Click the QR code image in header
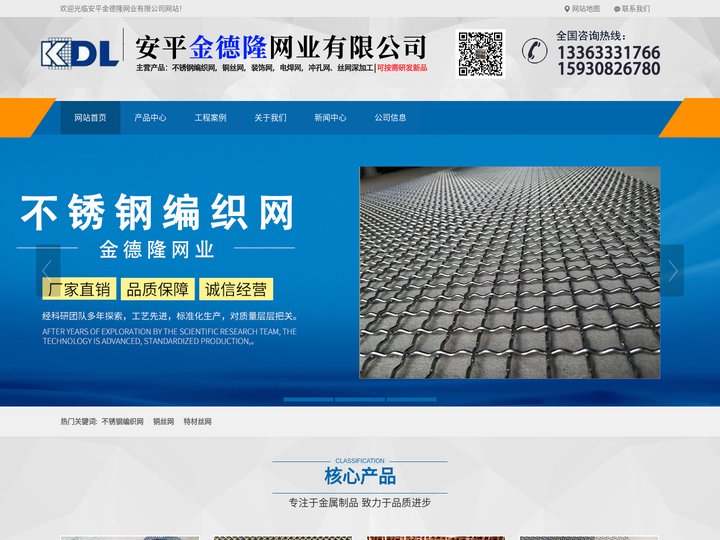 pyautogui.click(x=480, y=54)
